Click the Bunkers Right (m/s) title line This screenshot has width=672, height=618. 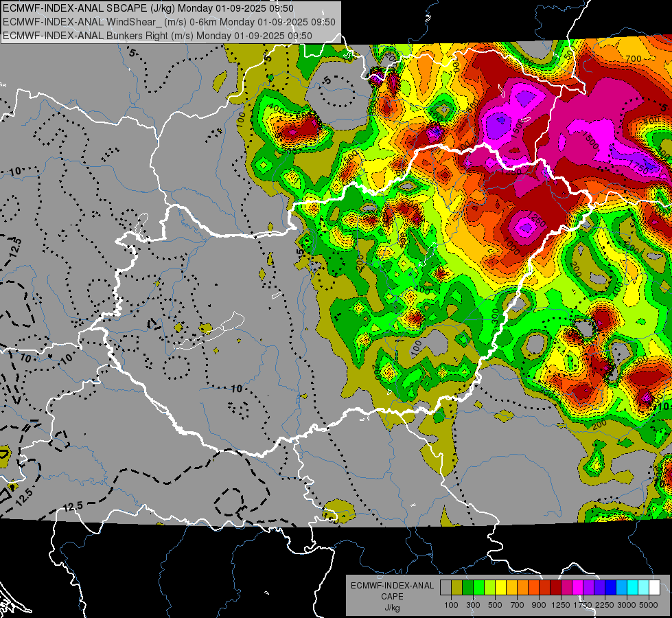[157, 36]
